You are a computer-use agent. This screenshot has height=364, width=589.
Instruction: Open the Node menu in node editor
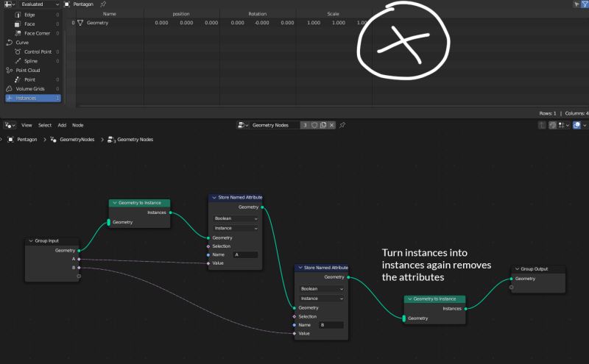tap(78, 125)
